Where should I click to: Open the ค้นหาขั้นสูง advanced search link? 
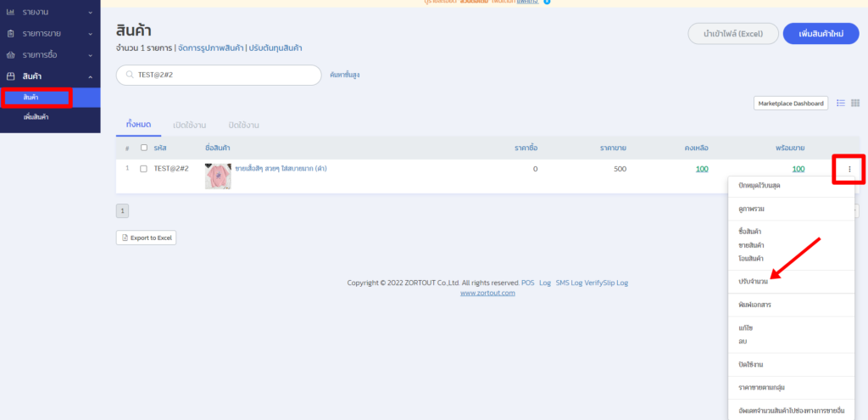pos(344,75)
